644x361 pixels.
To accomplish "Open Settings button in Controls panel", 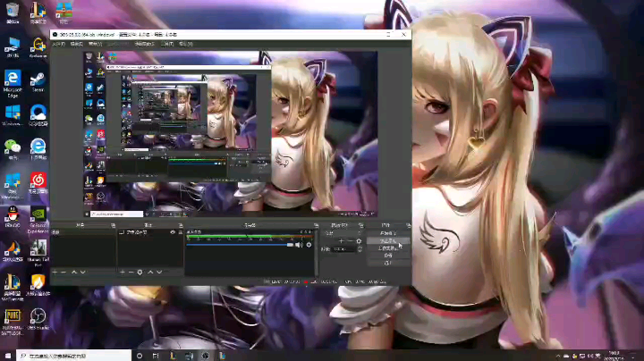I will [388, 256].
